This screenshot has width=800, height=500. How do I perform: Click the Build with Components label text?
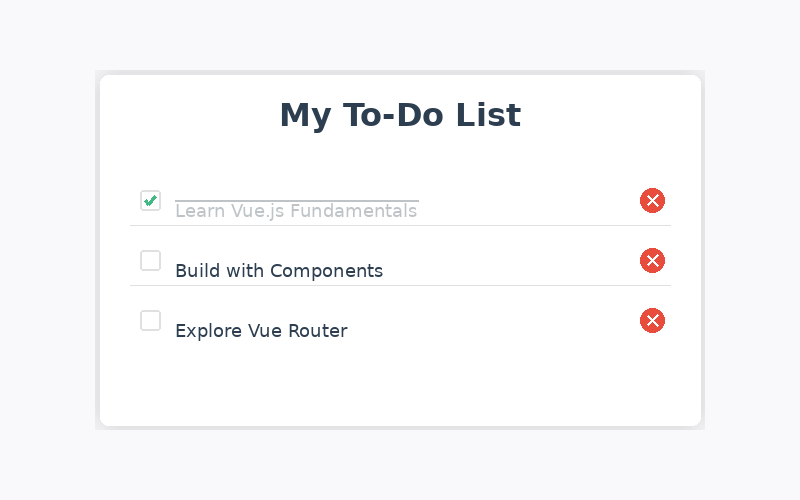[279, 271]
